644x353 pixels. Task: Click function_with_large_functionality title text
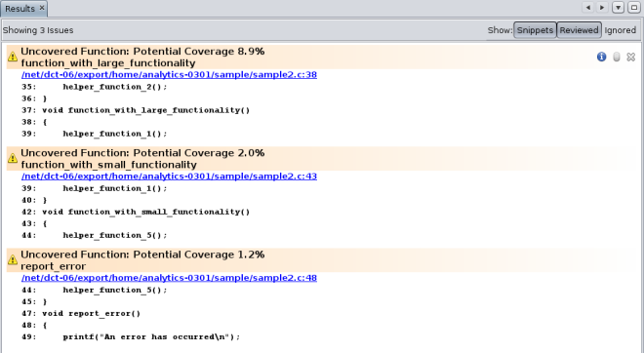coord(108,62)
